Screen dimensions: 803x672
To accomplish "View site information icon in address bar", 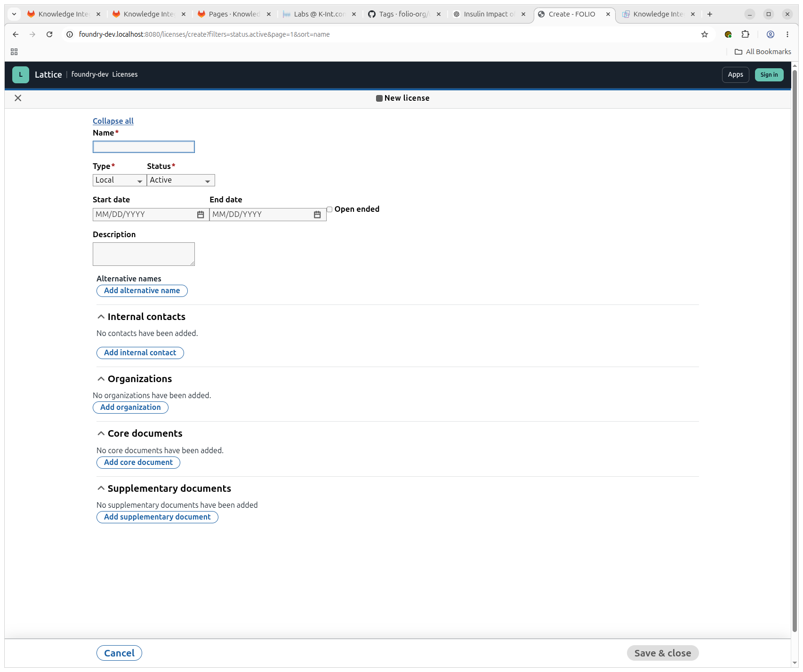I will (x=70, y=34).
